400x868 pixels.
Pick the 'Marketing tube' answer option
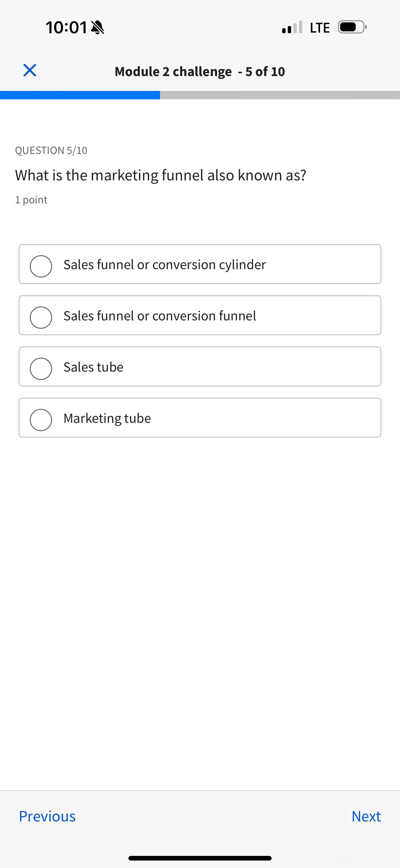coord(41,419)
